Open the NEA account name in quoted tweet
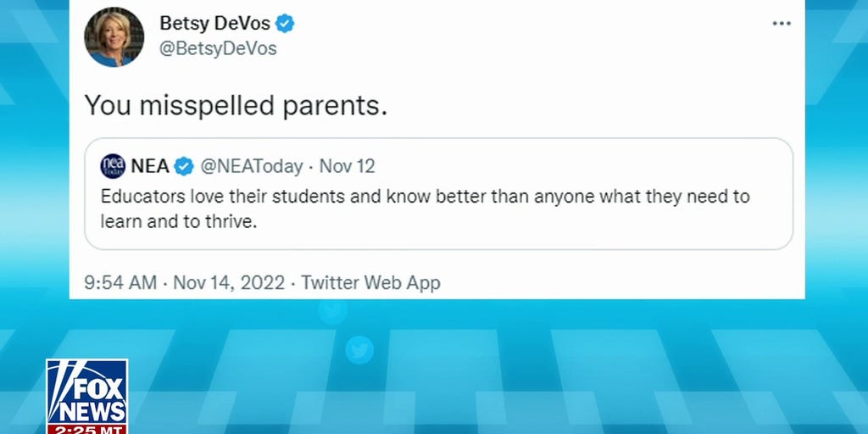This screenshot has width=868, height=434. coord(150,165)
